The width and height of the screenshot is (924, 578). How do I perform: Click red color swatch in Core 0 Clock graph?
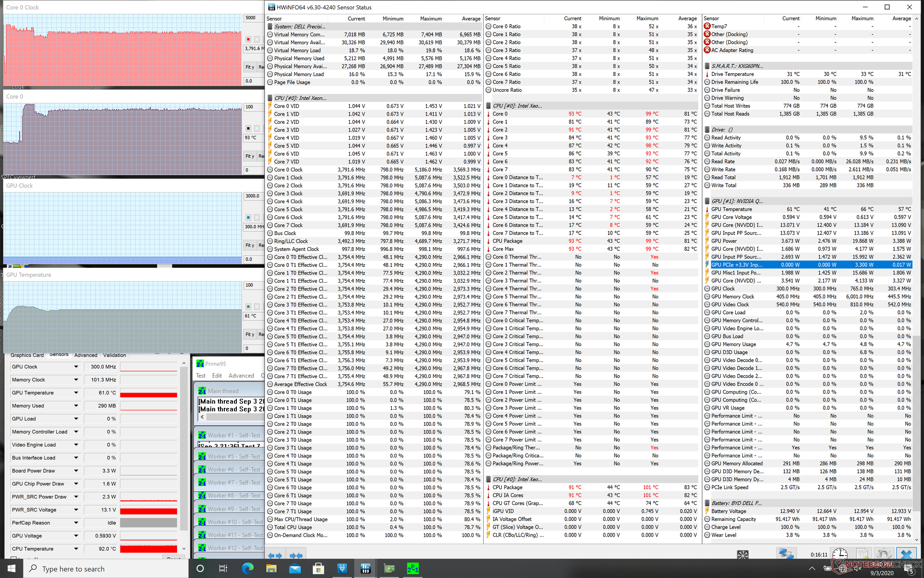point(248,39)
